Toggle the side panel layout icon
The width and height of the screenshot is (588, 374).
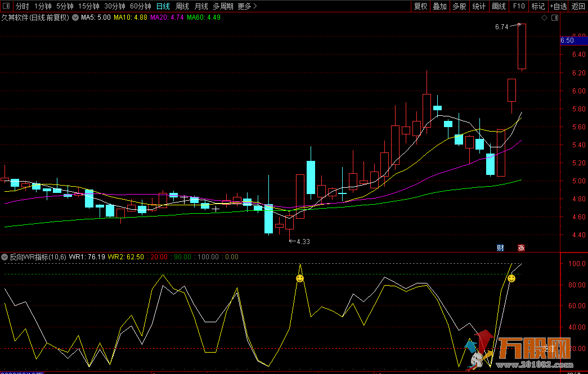point(555,17)
